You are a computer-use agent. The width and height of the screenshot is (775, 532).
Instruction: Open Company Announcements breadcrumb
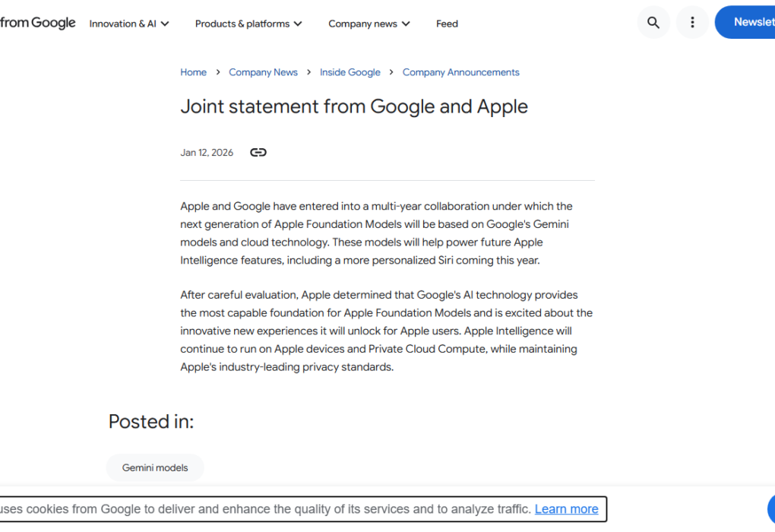coord(460,72)
